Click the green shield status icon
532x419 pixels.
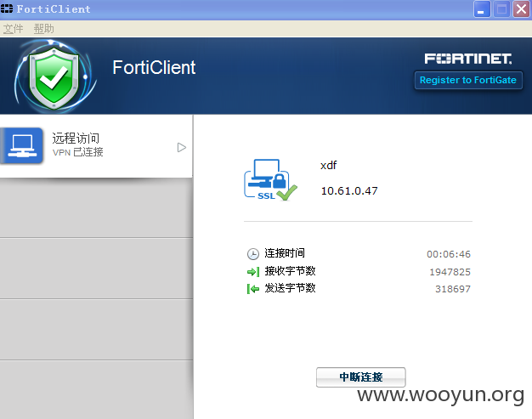tap(54, 77)
